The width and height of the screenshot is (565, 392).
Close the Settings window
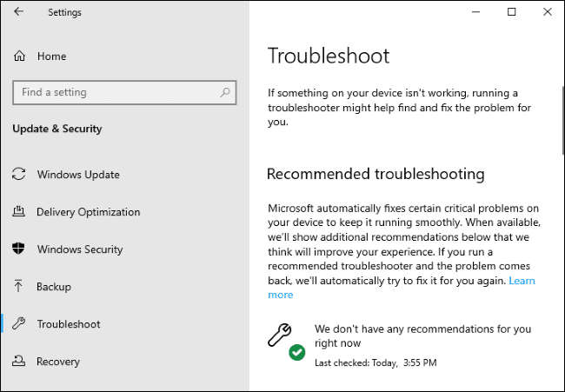544,12
